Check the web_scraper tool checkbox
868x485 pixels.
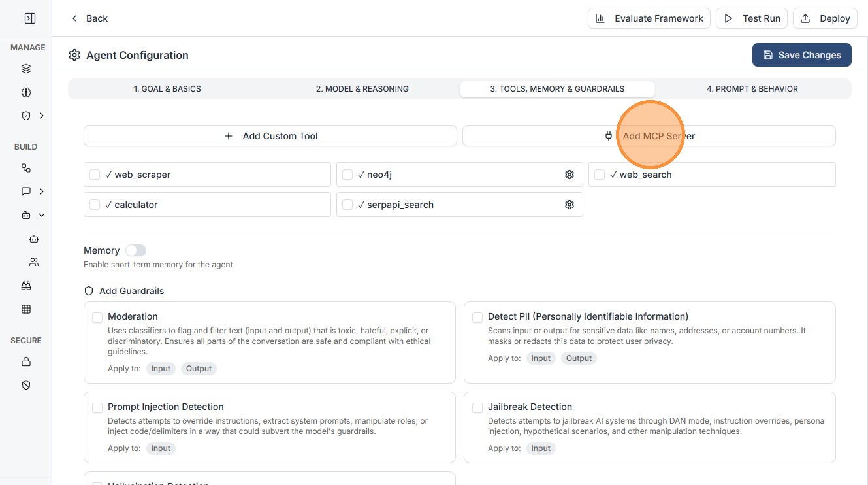point(95,175)
